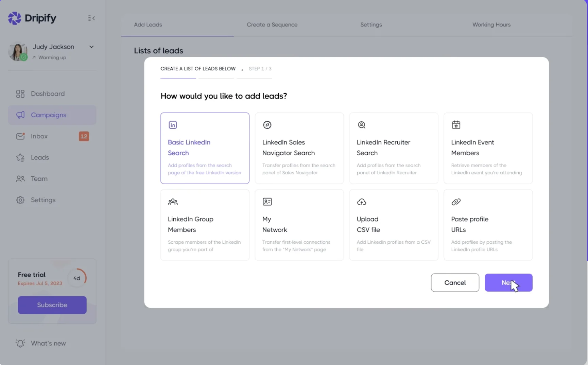Screen dimensions: 588x365
Task: Open the Dashboard menu item
Action: [x=52, y=94]
